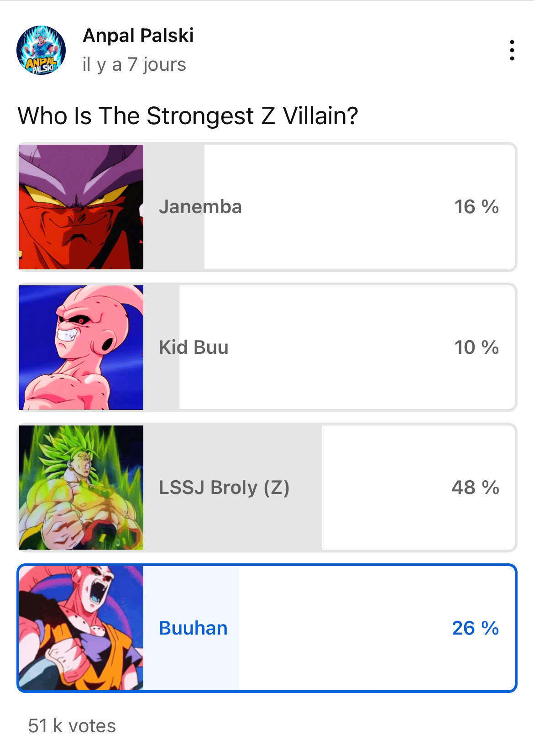Click the 51 k votes count
Image resolution: width=534 pixels, height=756 pixels.
[x=72, y=725]
